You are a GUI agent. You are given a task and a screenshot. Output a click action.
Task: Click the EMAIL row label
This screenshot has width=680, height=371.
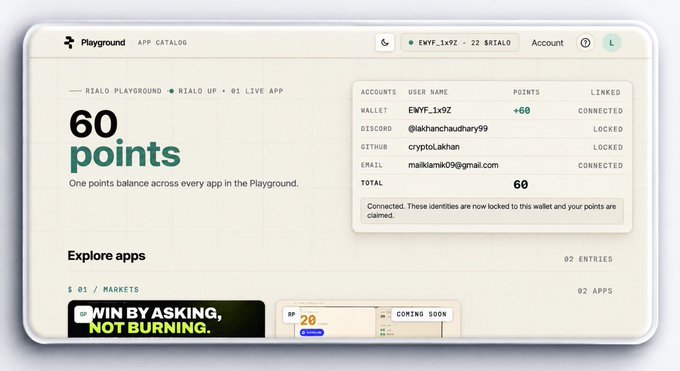(x=372, y=165)
